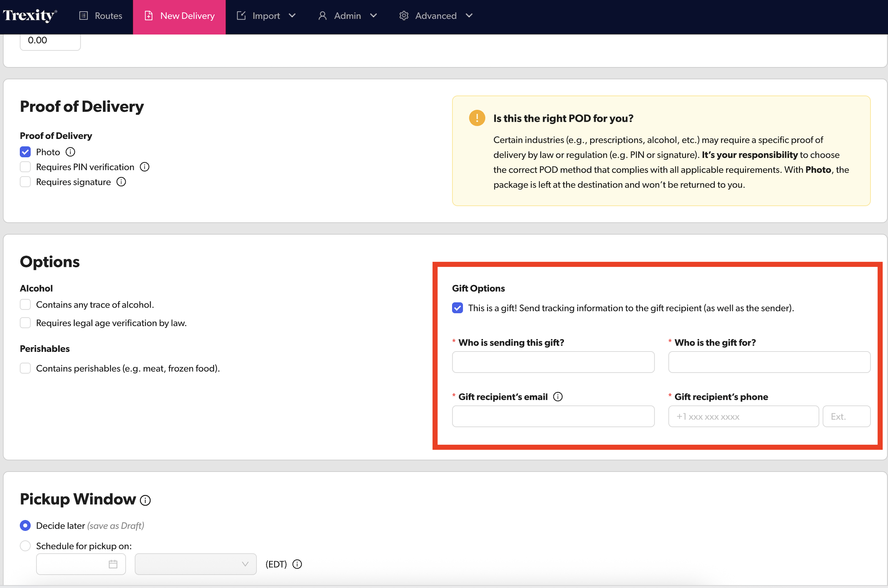This screenshot has width=888, height=588.
Task: Focus the Who is the gift for field
Action: pyautogui.click(x=769, y=362)
